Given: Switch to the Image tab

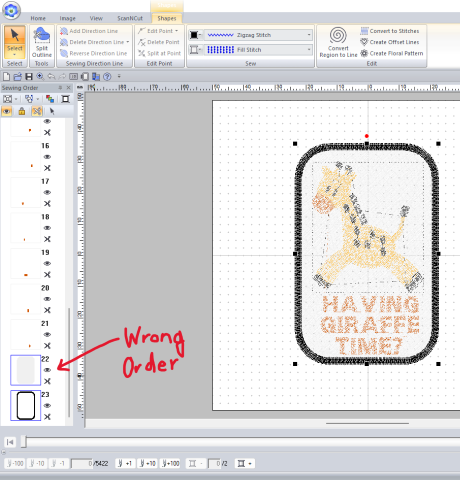Looking at the screenshot, I should [67, 18].
